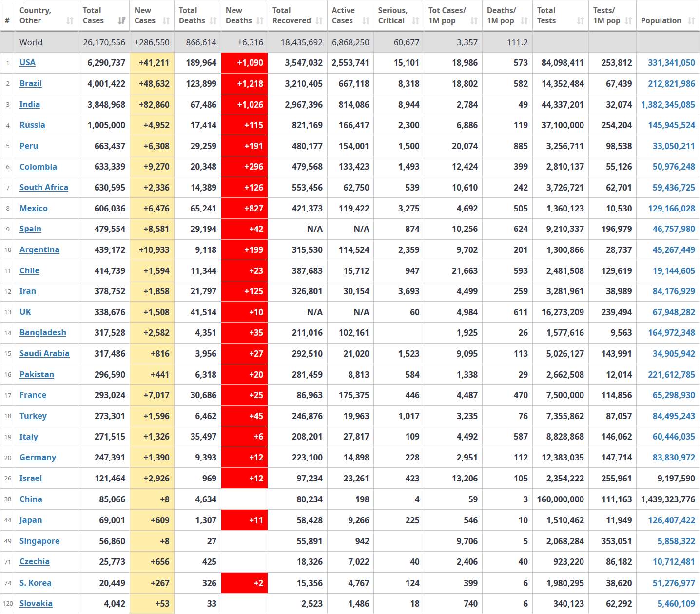Click sort arrows by Total Recovered header
Image resolution: width=700 pixels, height=614 pixels.
(x=319, y=21)
